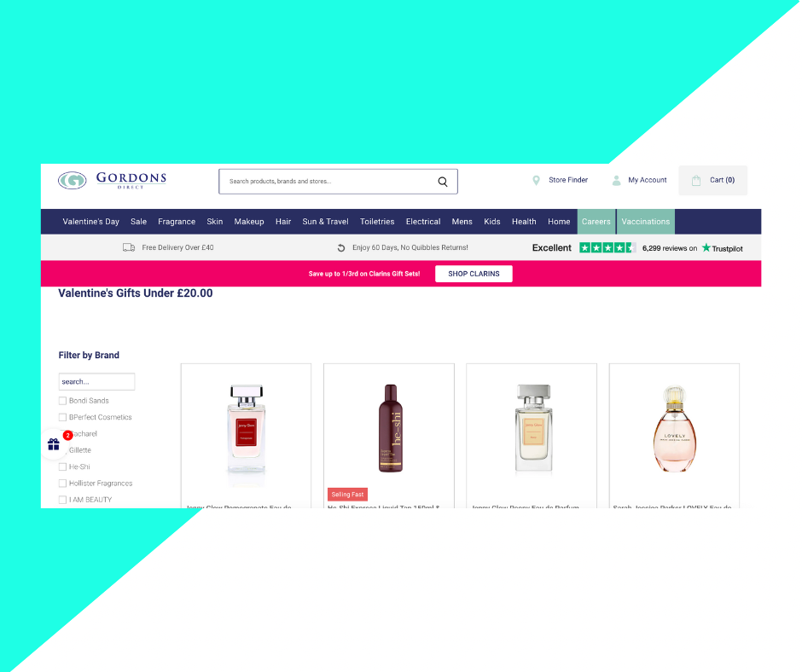Viewport: 802px width, 672px height.
Task: Click the delivery truck icon
Action: pos(129,247)
